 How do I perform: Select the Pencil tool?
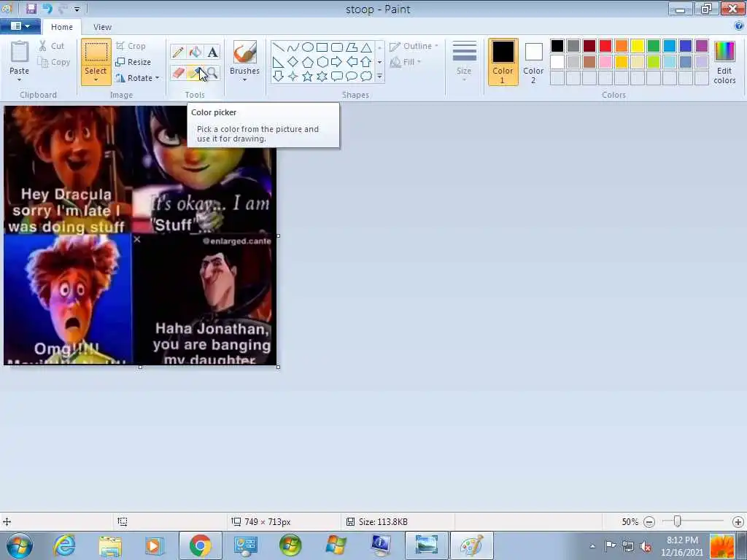[178, 52]
